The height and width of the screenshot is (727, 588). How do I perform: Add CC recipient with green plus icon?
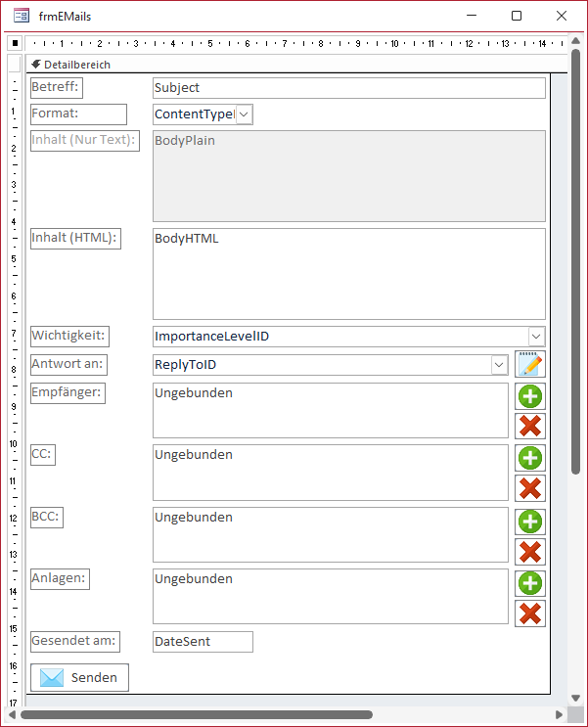click(530, 458)
